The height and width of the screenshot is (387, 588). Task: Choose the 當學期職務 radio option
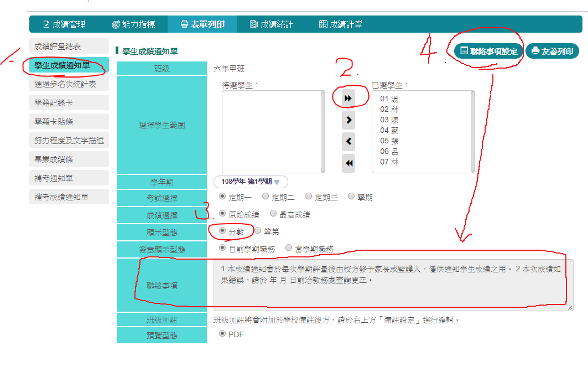point(289,248)
